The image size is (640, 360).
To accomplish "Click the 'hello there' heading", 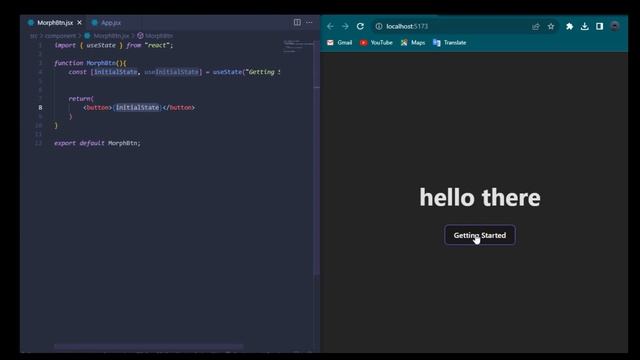I will [x=480, y=198].
